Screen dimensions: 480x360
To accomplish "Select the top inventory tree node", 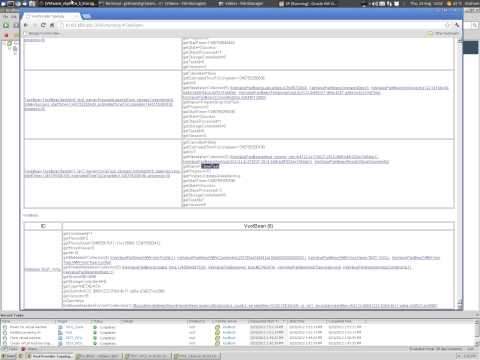I will [10, 43].
